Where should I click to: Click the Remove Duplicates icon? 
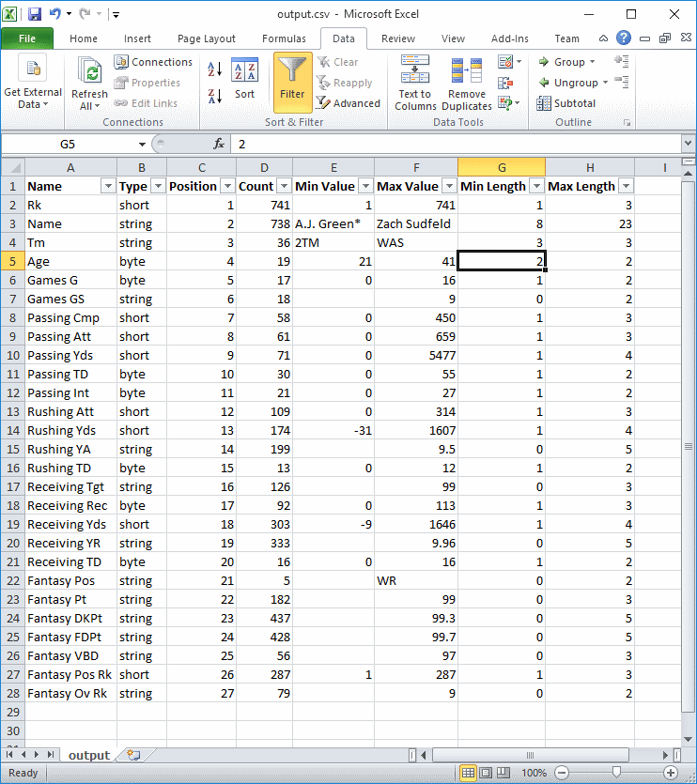(466, 70)
